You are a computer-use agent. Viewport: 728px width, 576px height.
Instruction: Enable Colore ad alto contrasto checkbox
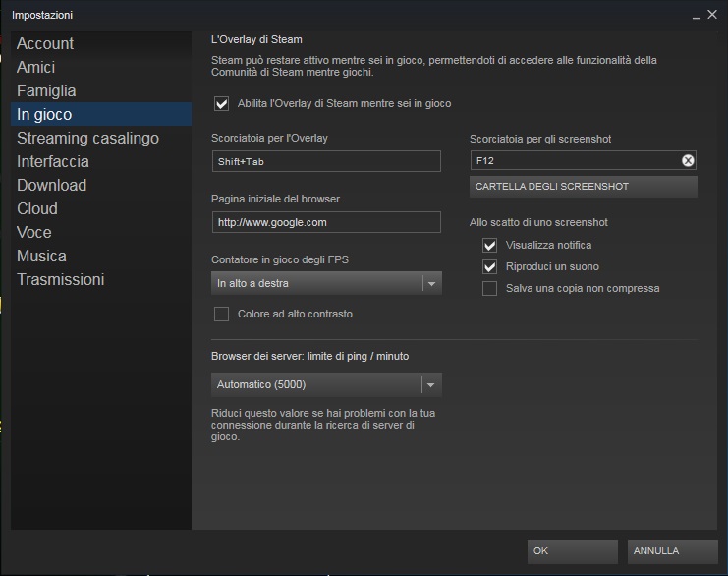(x=221, y=314)
